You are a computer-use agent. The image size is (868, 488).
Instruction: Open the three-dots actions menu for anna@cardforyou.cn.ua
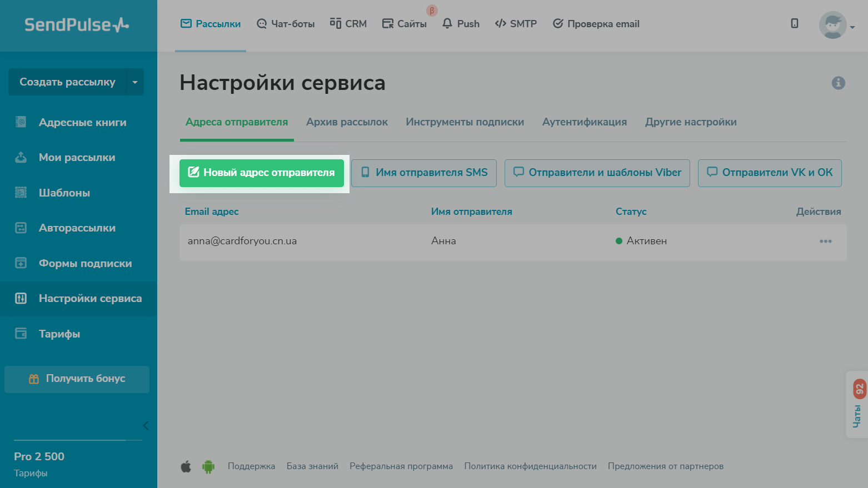click(825, 241)
